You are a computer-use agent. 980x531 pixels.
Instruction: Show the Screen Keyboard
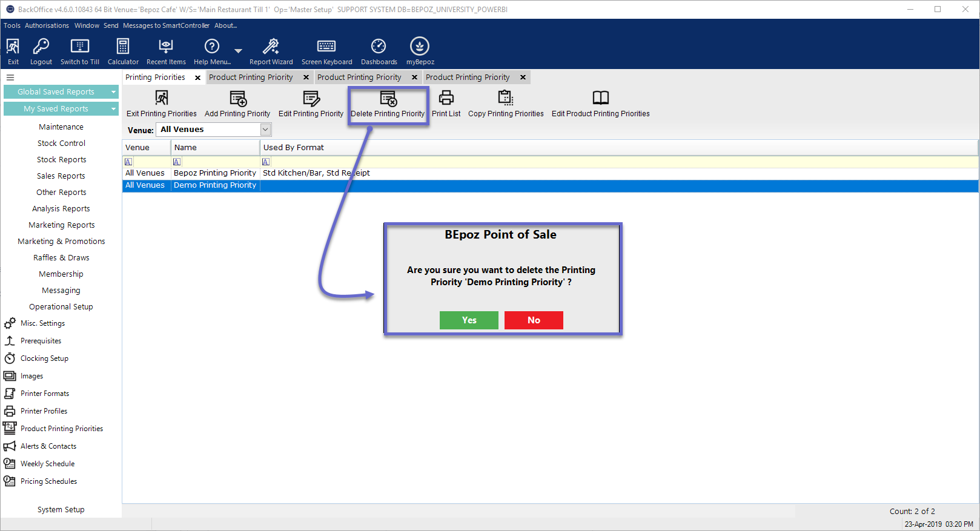326,51
